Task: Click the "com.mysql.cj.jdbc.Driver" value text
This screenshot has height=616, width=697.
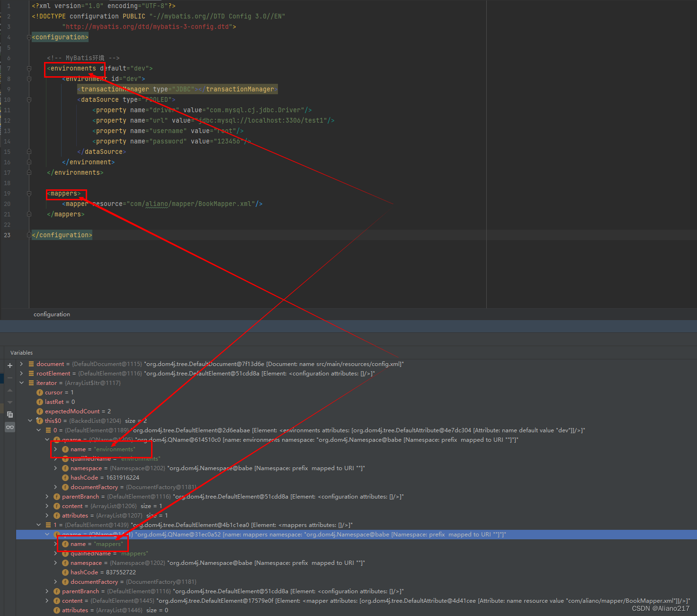Action: [x=255, y=110]
